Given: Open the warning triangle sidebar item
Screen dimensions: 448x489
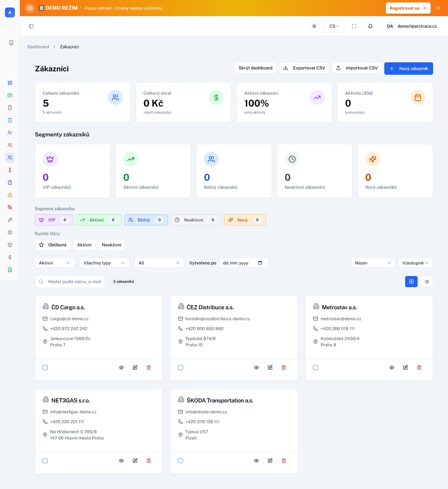Looking at the screenshot, I should click(x=10, y=195).
